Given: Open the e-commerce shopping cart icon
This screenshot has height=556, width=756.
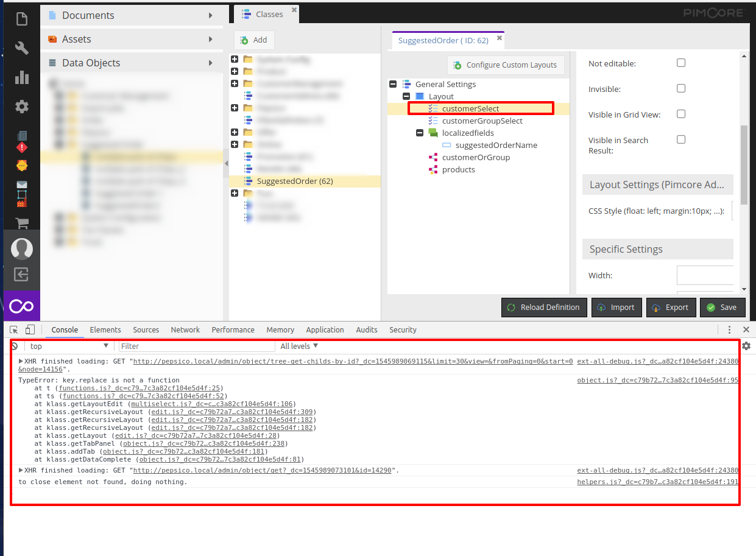Looking at the screenshot, I should 21,223.
